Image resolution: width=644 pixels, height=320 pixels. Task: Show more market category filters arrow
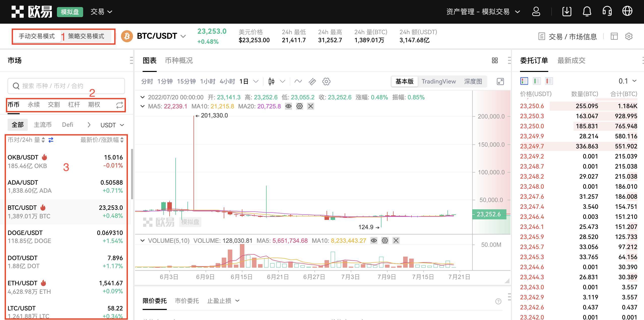pyautogui.click(x=89, y=125)
